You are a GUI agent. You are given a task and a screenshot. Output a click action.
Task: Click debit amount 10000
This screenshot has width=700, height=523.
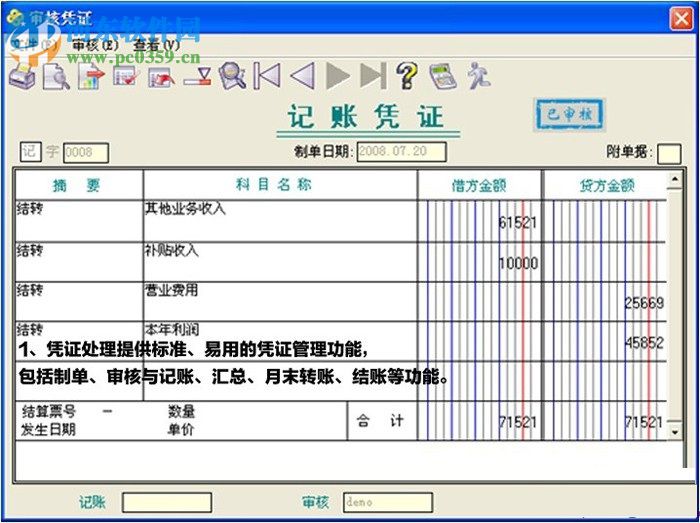(x=518, y=263)
